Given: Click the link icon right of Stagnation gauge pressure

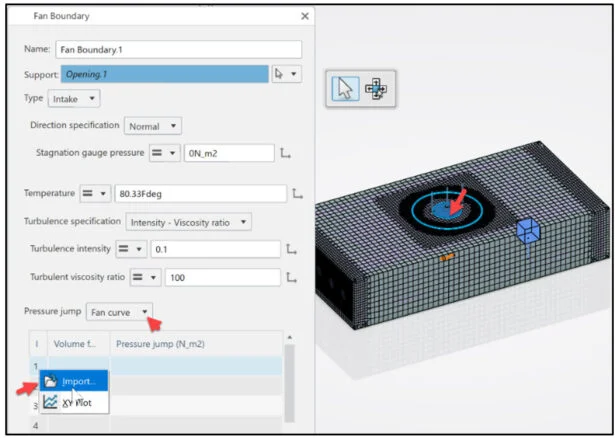Looking at the screenshot, I should [x=286, y=153].
